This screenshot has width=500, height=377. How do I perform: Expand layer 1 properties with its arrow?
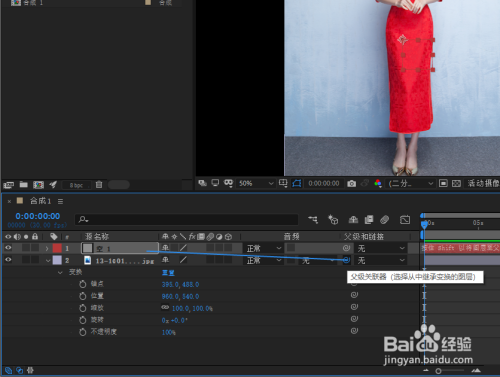click(47, 248)
